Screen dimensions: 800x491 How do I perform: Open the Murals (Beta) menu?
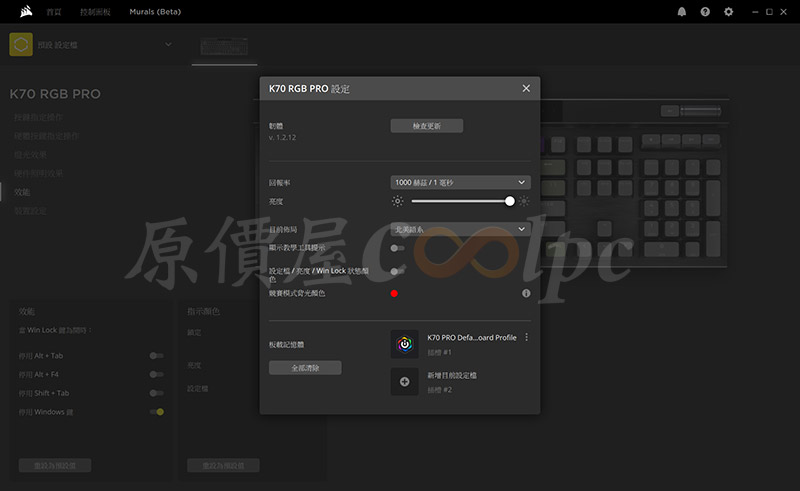tap(155, 12)
